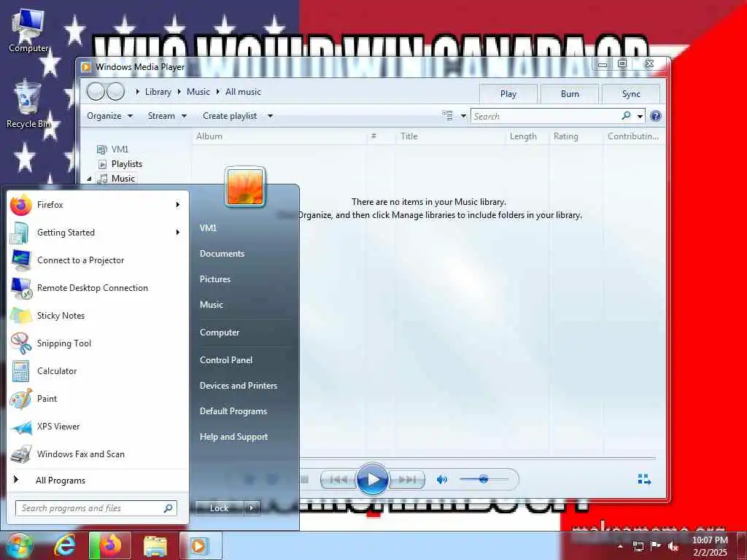This screenshot has width=747, height=560.
Task: Click the Search programs and files box
Action: tap(96, 508)
